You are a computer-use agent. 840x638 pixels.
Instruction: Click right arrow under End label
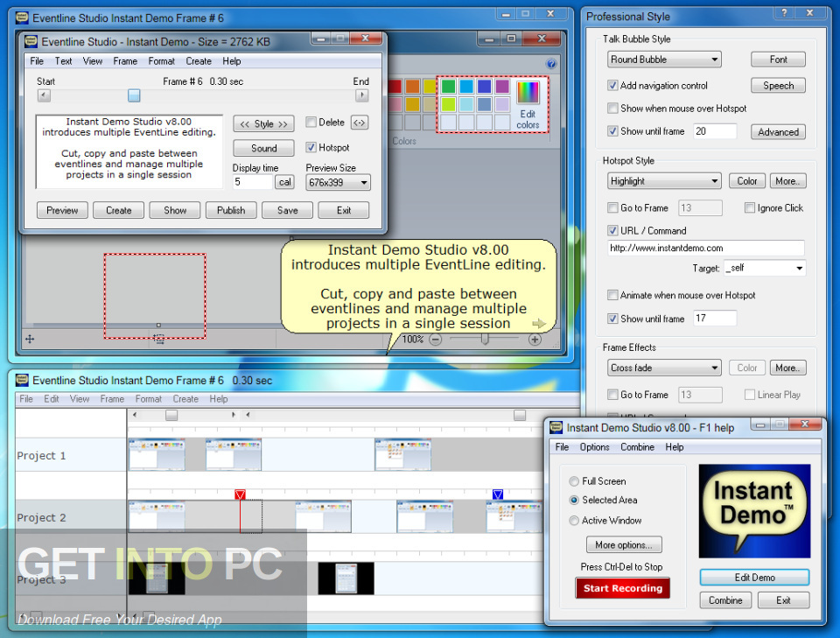tap(362, 95)
